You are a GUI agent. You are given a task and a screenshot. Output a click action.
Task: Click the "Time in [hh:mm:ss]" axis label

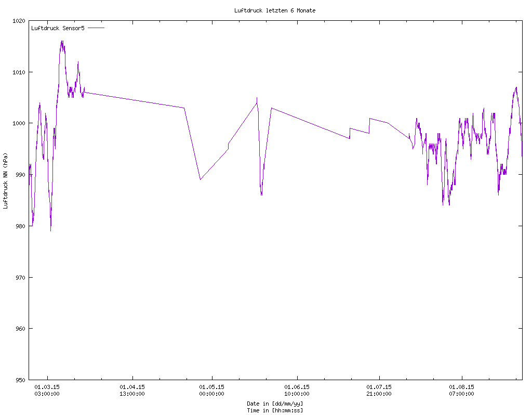click(275, 410)
